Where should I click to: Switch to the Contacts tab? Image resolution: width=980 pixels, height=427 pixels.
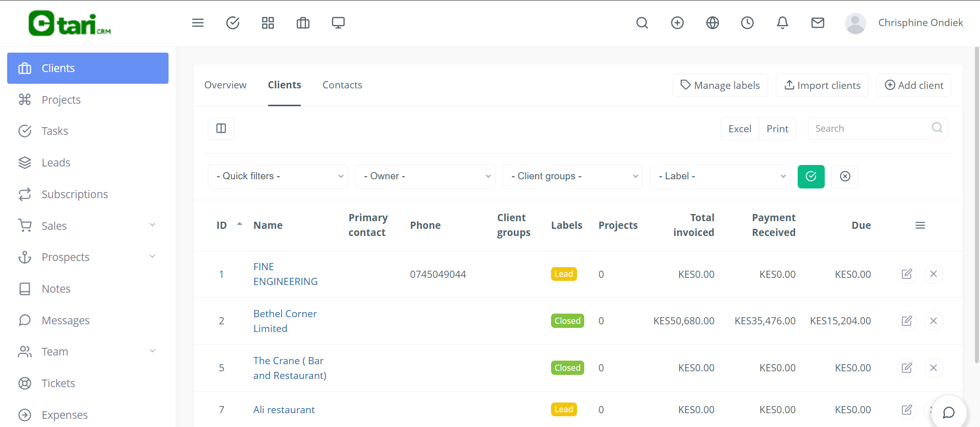[342, 85]
